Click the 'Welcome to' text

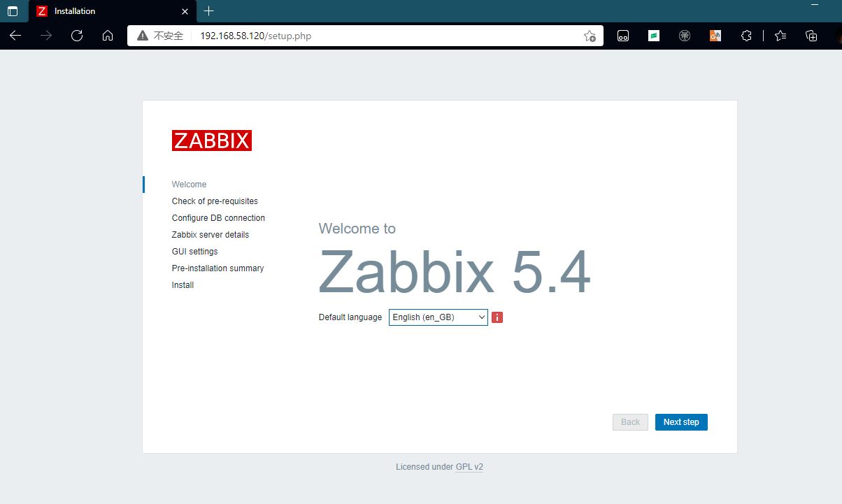point(357,229)
